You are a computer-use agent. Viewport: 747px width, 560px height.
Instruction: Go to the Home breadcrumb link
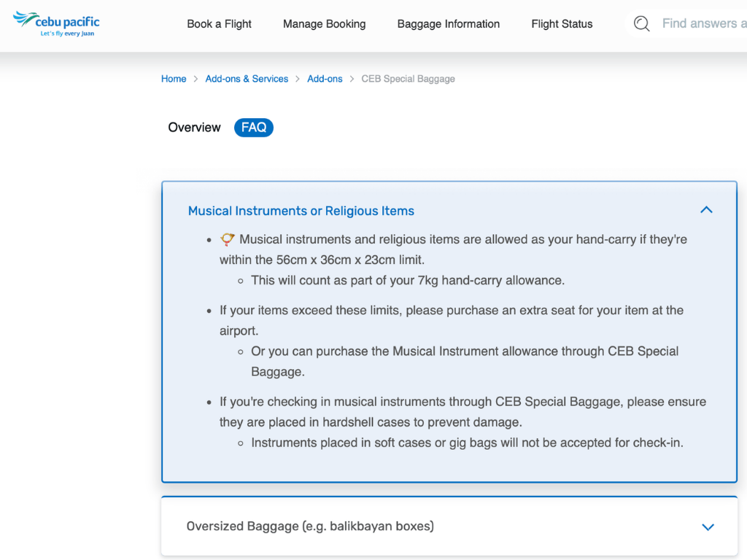tap(174, 79)
